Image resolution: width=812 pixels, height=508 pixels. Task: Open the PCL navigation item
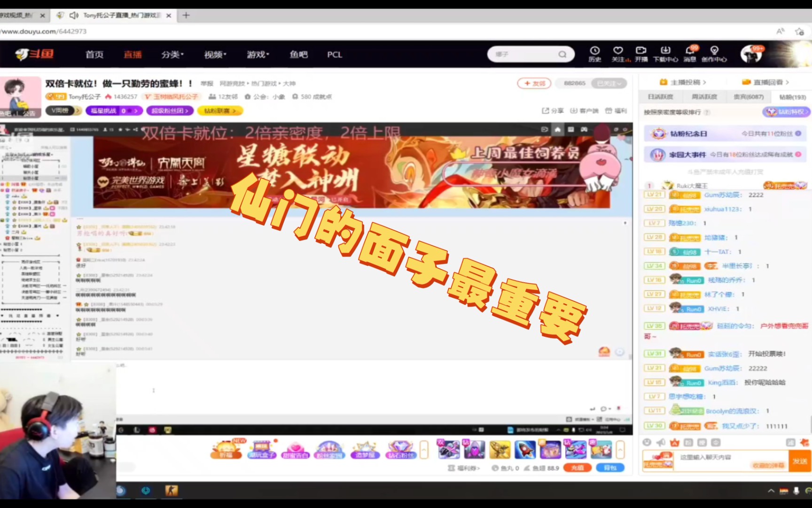335,55
